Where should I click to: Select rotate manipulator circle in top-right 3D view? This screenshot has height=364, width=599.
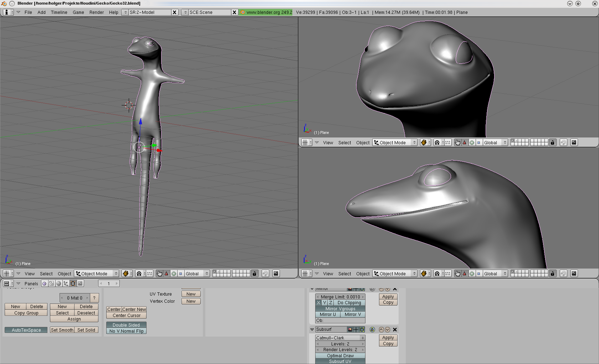[472, 142]
